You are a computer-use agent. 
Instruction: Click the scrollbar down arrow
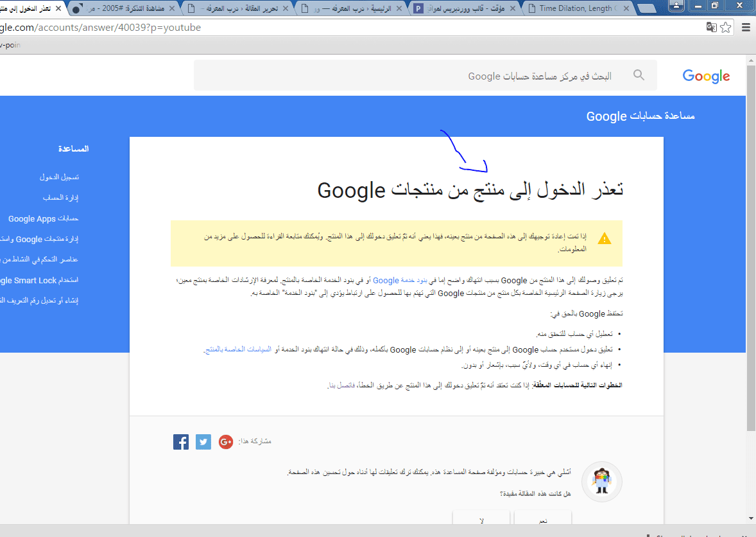(x=751, y=518)
